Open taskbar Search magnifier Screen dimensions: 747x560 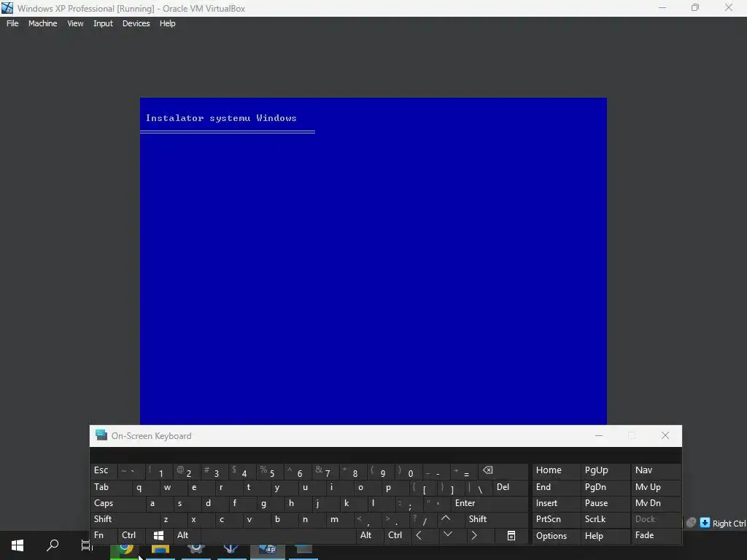tap(53, 545)
